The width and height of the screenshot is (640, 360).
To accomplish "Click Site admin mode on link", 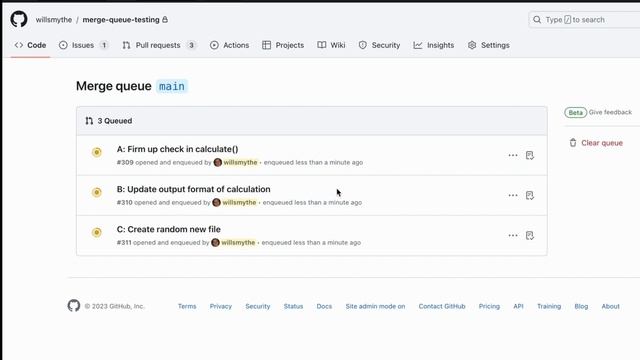I will (x=375, y=306).
